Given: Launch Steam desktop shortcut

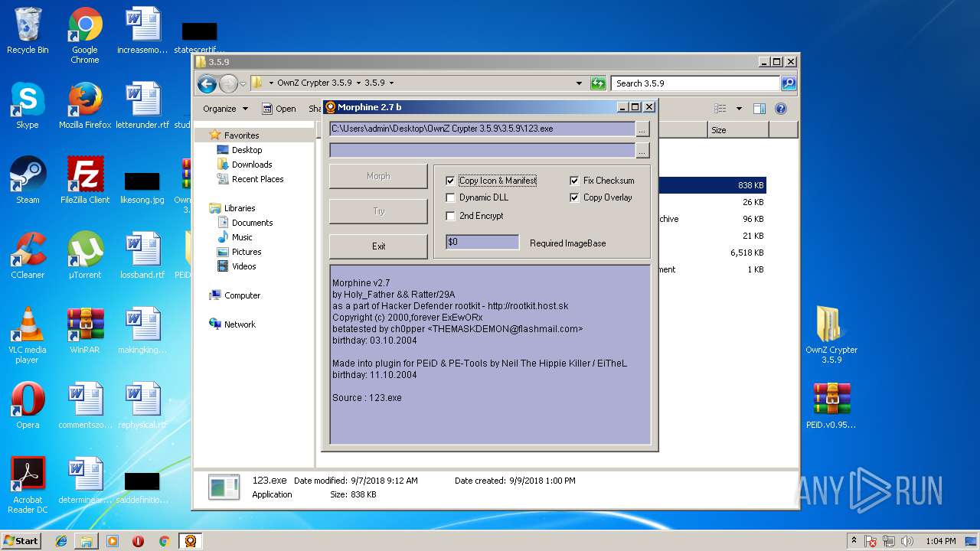Looking at the screenshot, I should 28,181.
